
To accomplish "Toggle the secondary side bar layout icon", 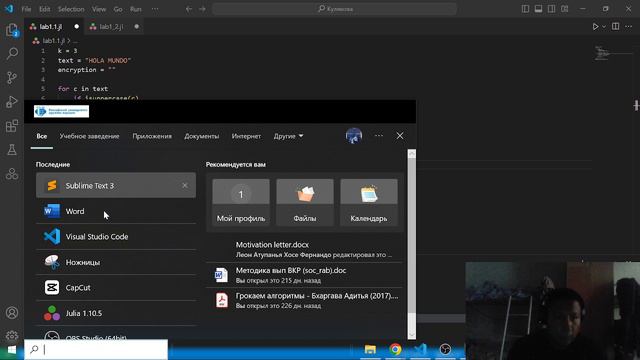I will [x=551, y=9].
